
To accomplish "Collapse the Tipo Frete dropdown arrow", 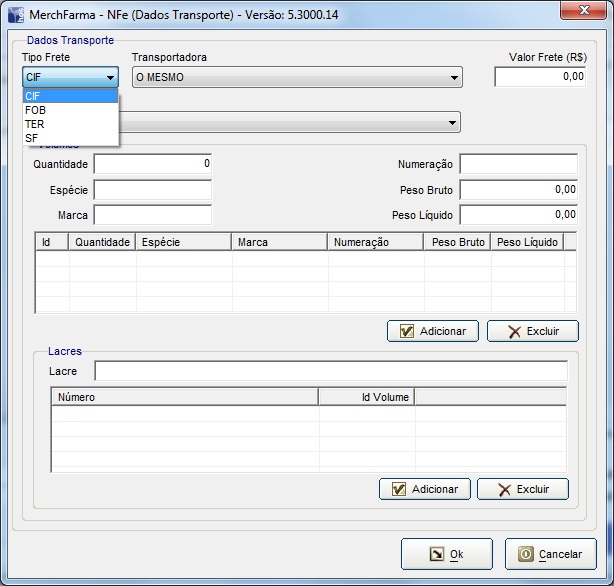I will [x=109, y=77].
